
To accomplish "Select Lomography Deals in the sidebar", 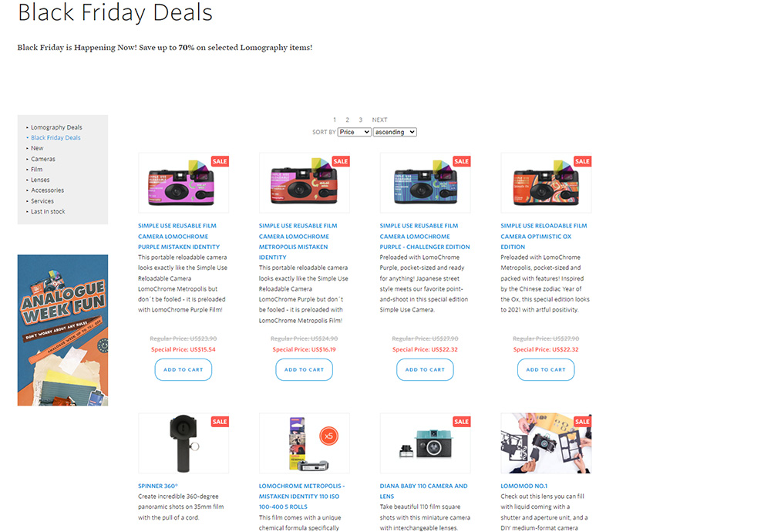I will tap(56, 127).
